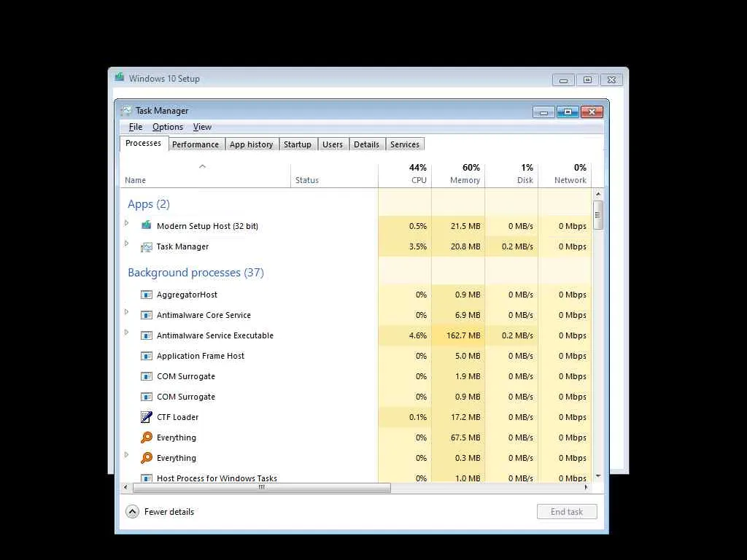Expand the Everything entry with 0.3 MB
The image size is (747, 560).
click(x=127, y=455)
